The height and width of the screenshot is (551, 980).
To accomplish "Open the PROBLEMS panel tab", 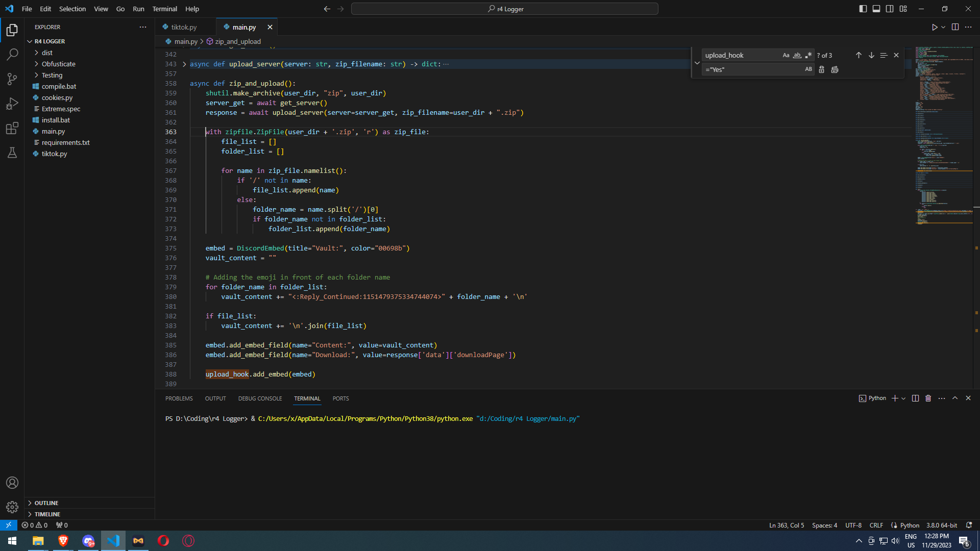I will coord(179,398).
